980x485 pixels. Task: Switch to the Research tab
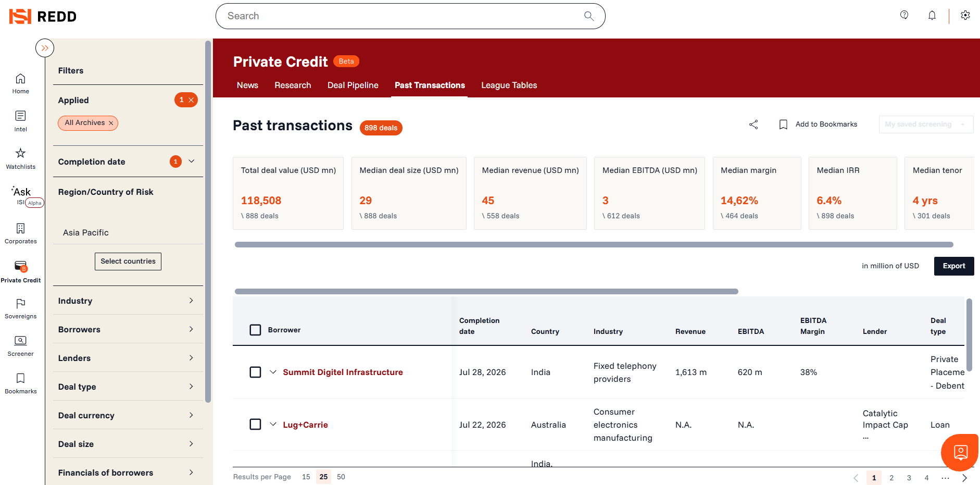[x=293, y=85]
